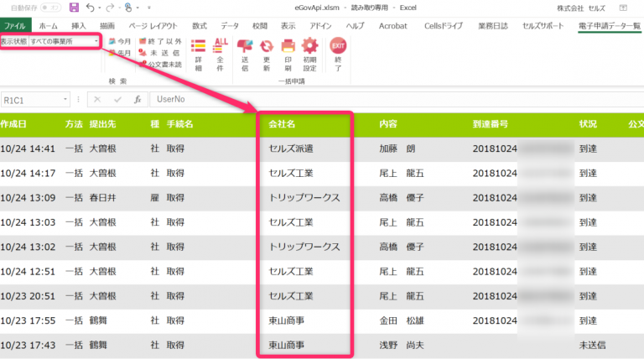
Task: Open the Name Box R1C1 dropdown arrow
Action: pyautogui.click(x=65, y=100)
